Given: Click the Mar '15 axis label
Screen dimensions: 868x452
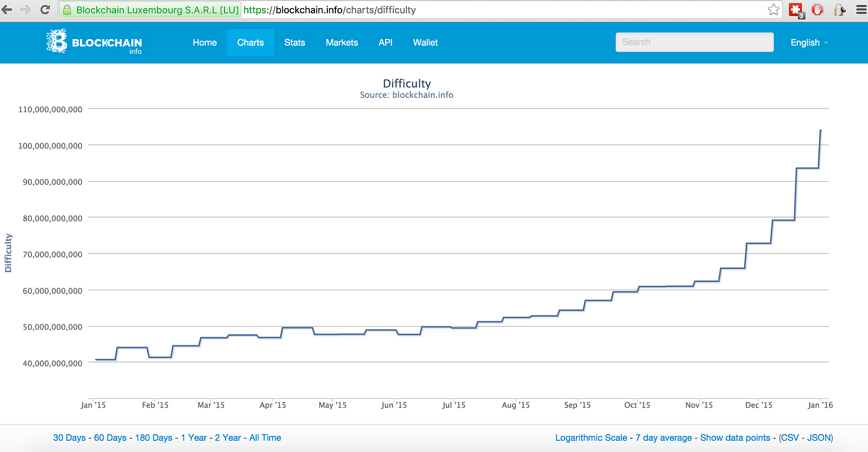Looking at the screenshot, I should [211, 405].
